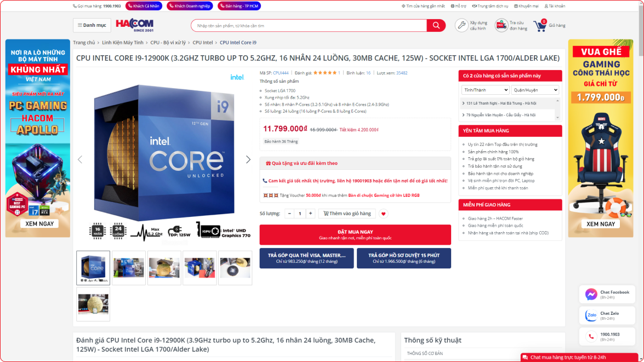Open CPU Intel breadcrumb link
The width and height of the screenshot is (644, 362).
tap(203, 43)
